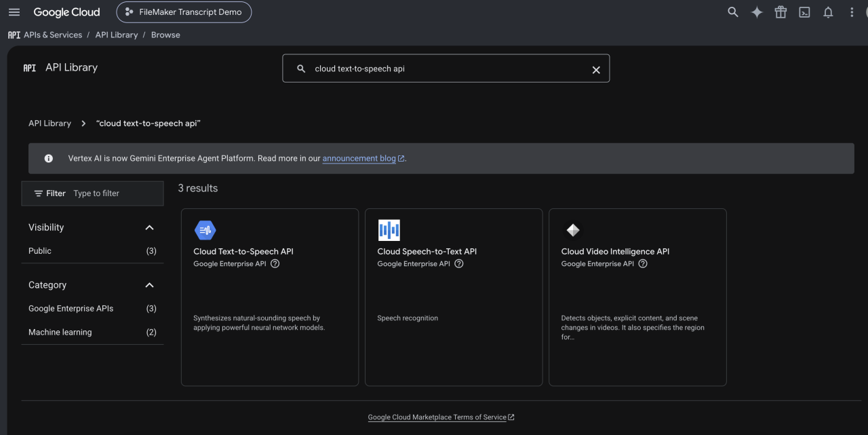Open the Gemini sparkle assistant icon
Screen dimensions: 868x435
(x=757, y=12)
